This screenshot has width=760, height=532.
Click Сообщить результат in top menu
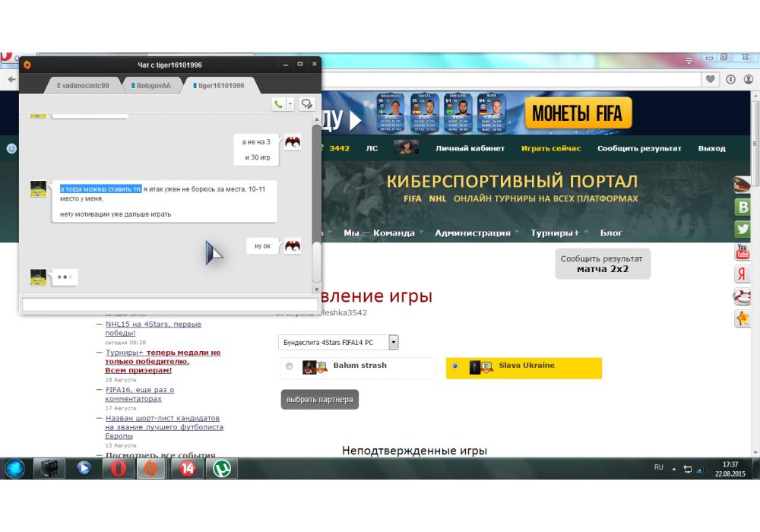click(639, 148)
